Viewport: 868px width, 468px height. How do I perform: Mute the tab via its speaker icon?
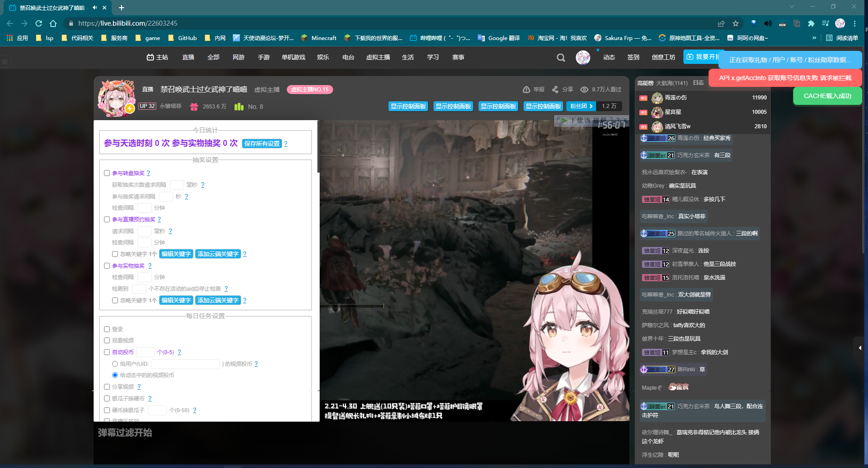pos(95,8)
